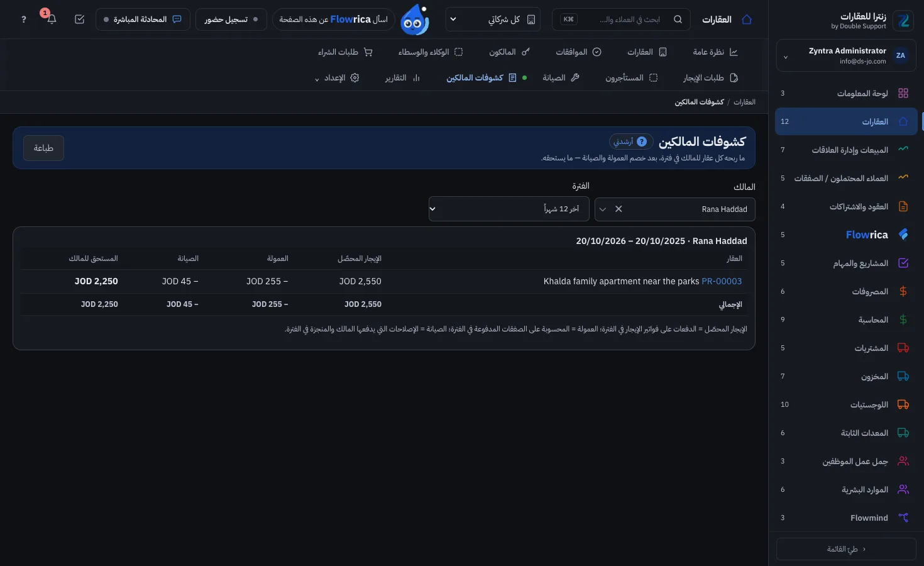Open the المالكون owners tab
This screenshot has height=566, width=924.
tap(509, 52)
